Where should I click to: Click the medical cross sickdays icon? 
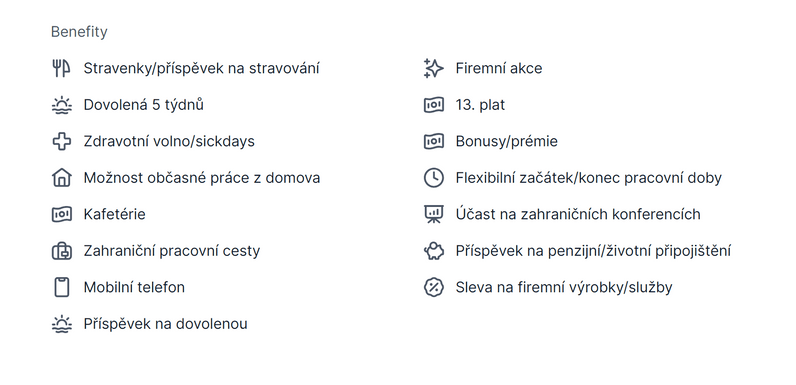tap(61, 141)
